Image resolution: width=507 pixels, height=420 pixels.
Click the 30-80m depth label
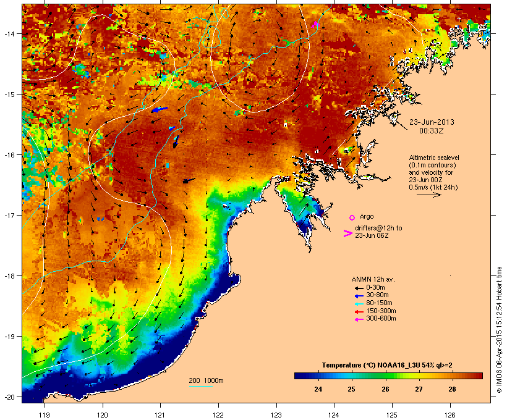[x=377, y=295]
